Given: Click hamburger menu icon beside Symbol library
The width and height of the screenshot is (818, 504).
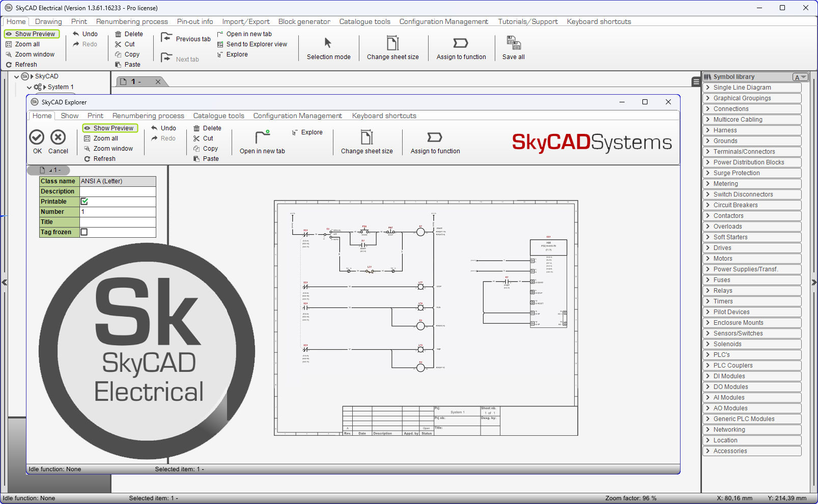Looking at the screenshot, I should [x=696, y=81].
